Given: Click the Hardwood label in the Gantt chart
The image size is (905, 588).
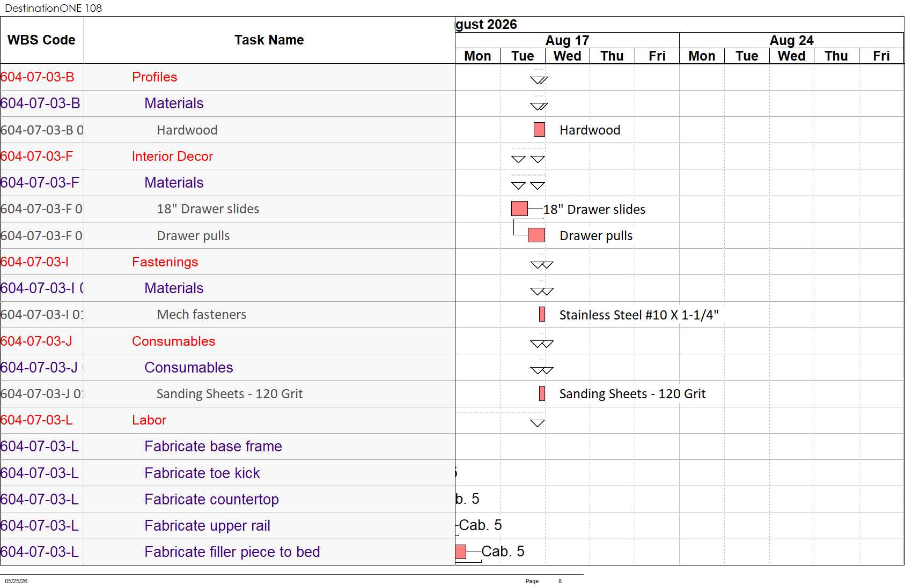Looking at the screenshot, I should point(590,130).
